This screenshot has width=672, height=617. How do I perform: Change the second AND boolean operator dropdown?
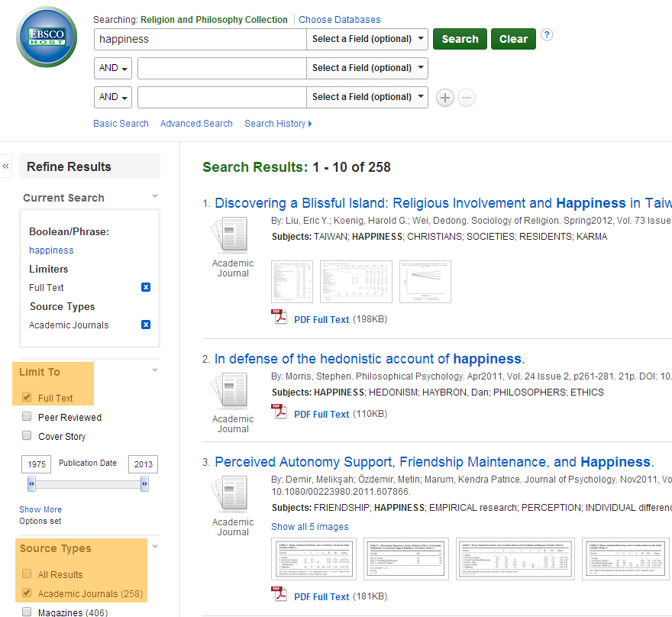(x=113, y=97)
